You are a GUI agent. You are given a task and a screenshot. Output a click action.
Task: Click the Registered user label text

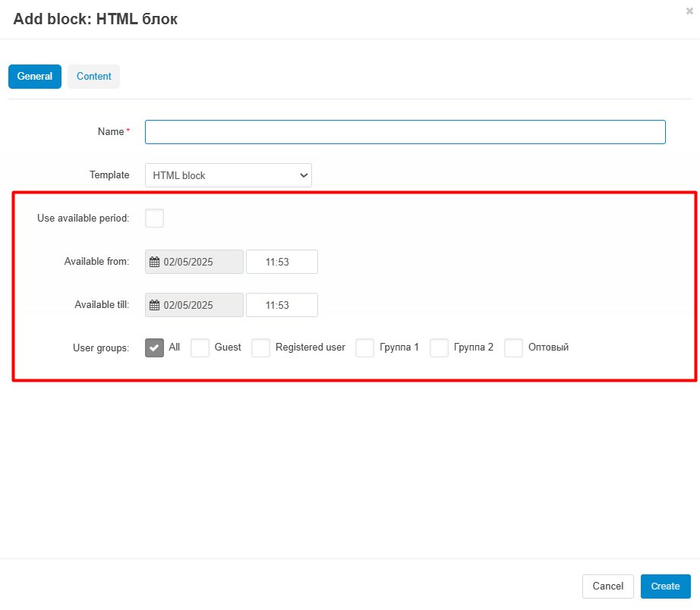[x=311, y=347]
